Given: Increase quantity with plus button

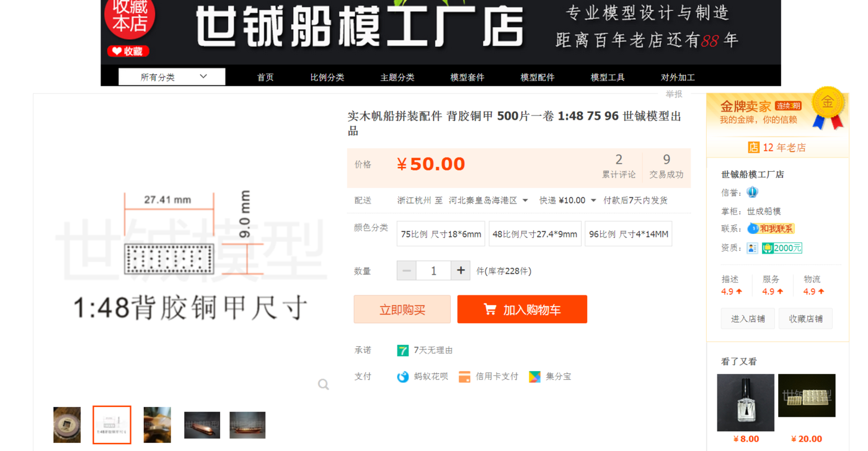Looking at the screenshot, I should point(461,270).
